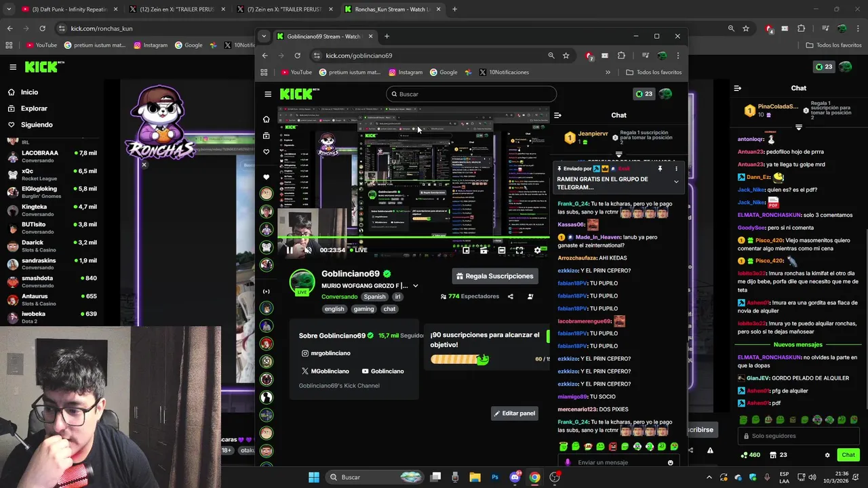Open LACOBRAAA channel in background sidebar
Screen dimensions: 868x488
click(53, 156)
